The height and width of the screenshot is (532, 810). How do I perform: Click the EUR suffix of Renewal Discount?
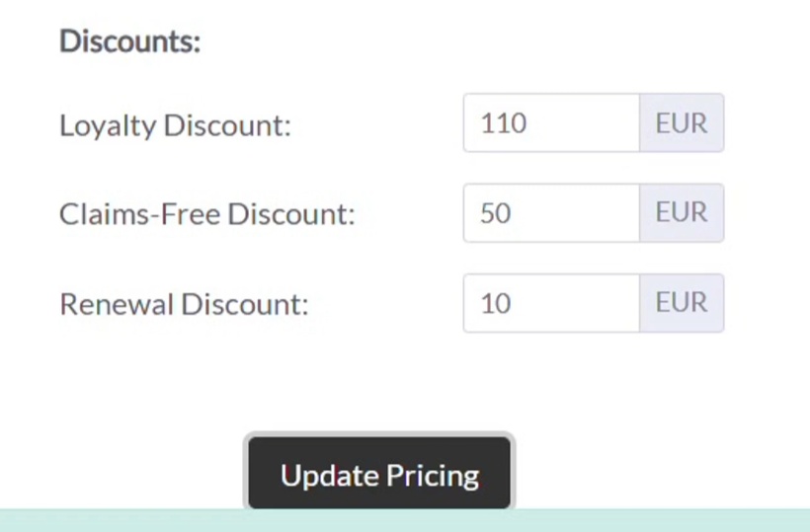click(682, 303)
